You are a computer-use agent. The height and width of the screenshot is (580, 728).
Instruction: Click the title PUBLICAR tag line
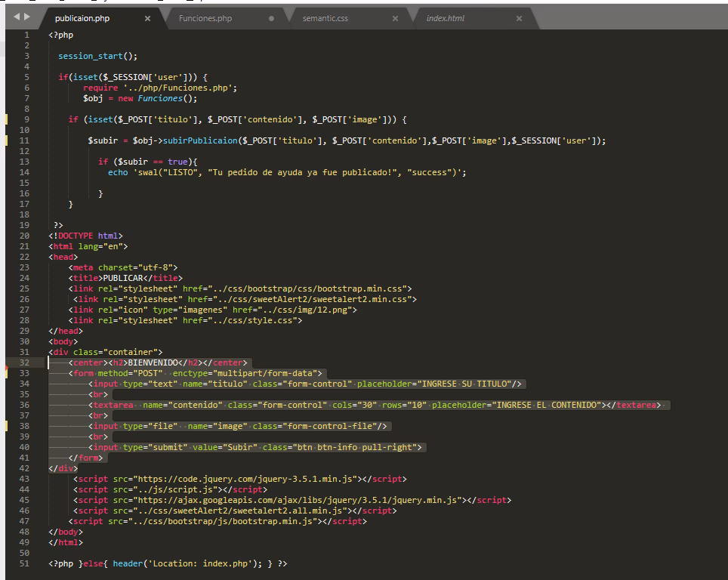tap(125, 278)
